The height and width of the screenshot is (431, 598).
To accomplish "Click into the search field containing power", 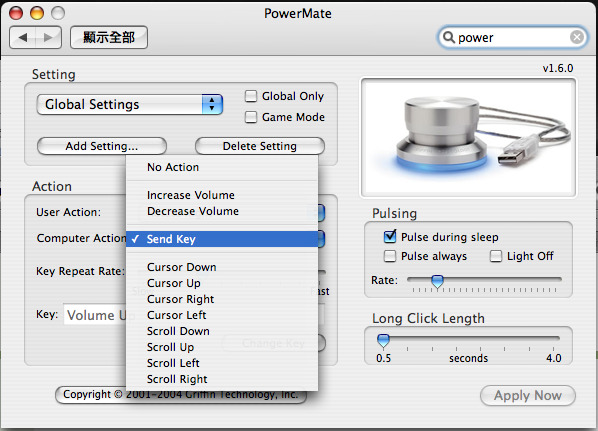I will (x=513, y=37).
